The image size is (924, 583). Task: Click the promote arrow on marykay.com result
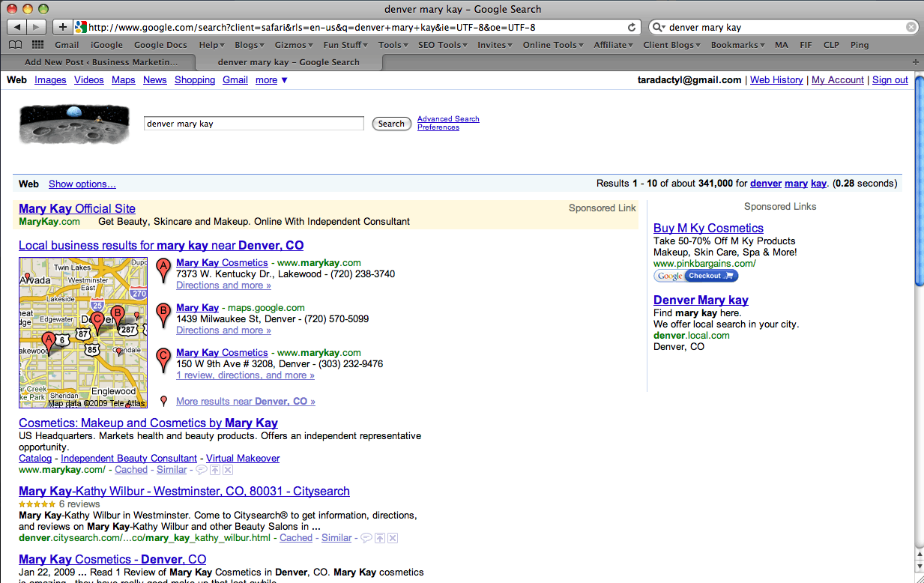pos(214,470)
